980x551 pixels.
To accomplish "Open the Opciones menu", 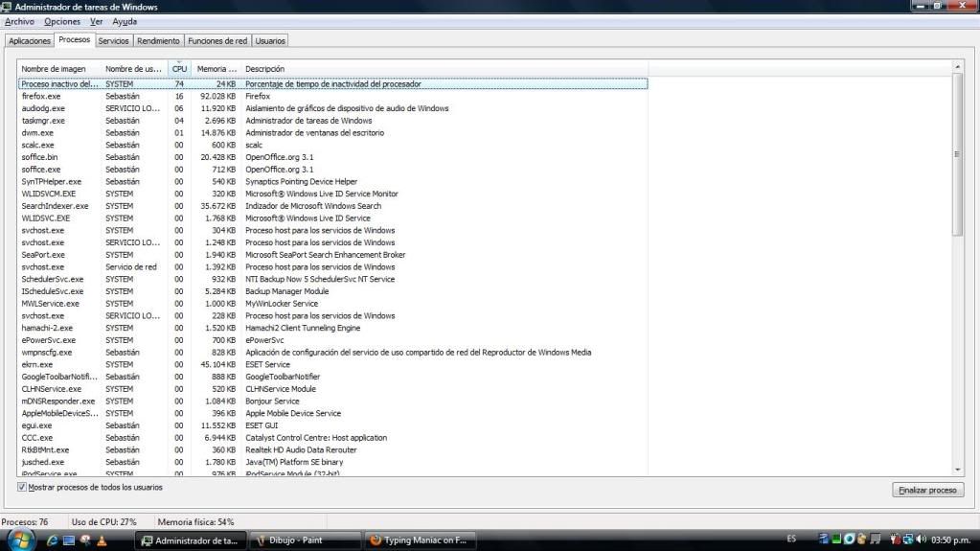I will (62, 21).
